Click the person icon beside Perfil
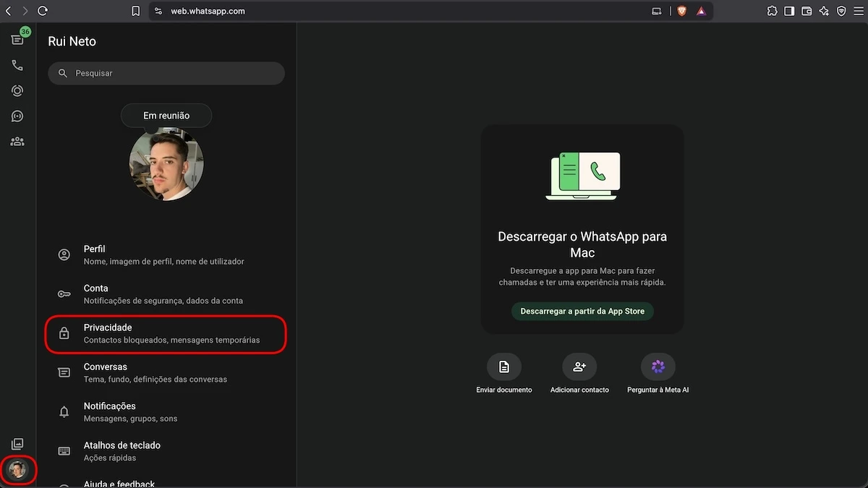The width and height of the screenshot is (868, 488). tap(64, 254)
